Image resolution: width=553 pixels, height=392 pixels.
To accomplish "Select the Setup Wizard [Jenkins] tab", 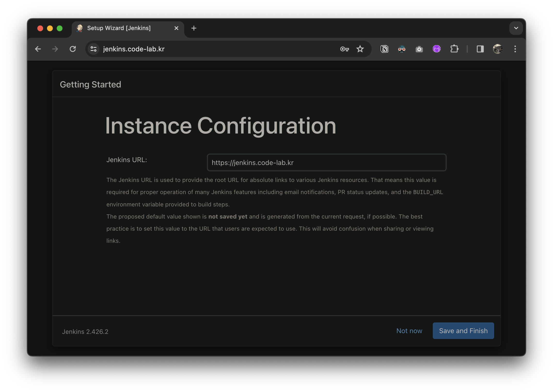I will pos(119,28).
